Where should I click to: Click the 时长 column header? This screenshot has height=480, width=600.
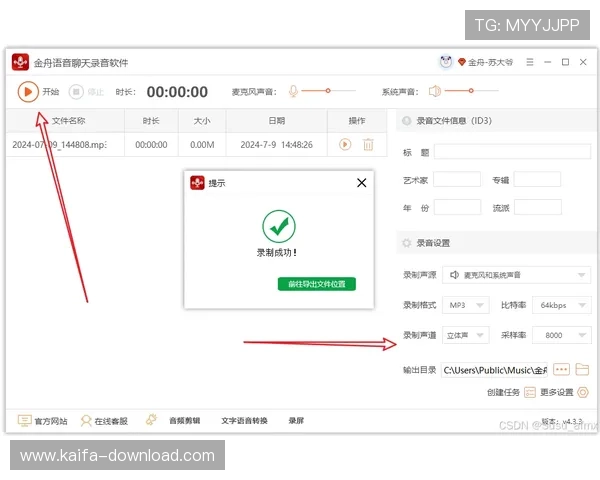[151, 121]
